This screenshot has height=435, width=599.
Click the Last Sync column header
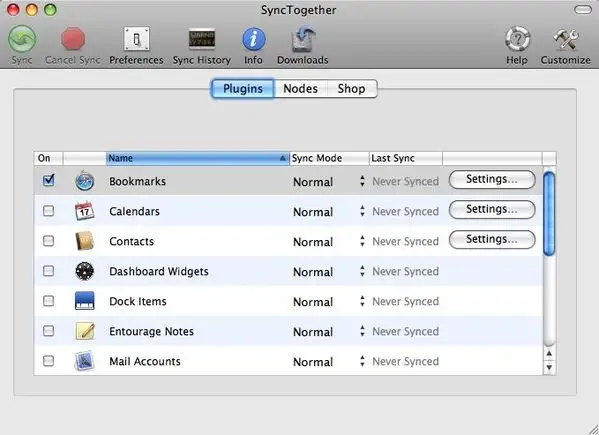click(x=406, y=158)
